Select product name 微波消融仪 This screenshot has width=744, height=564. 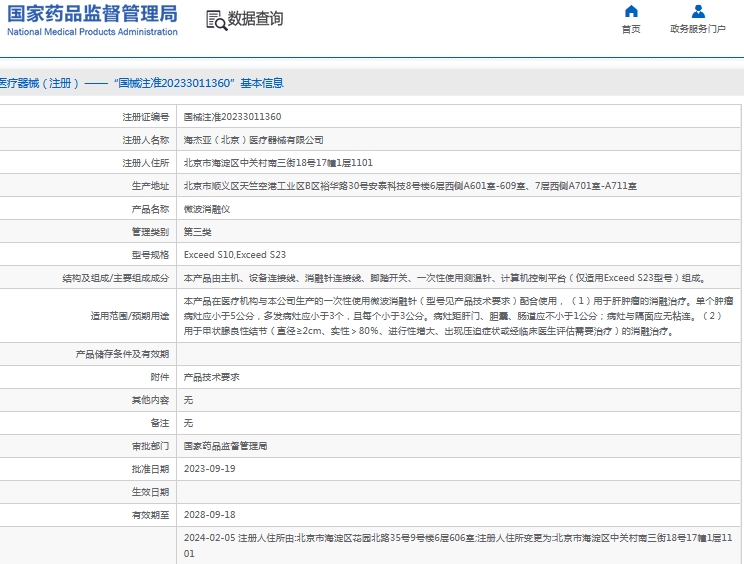pyautogui.click(x=207, y=209)
